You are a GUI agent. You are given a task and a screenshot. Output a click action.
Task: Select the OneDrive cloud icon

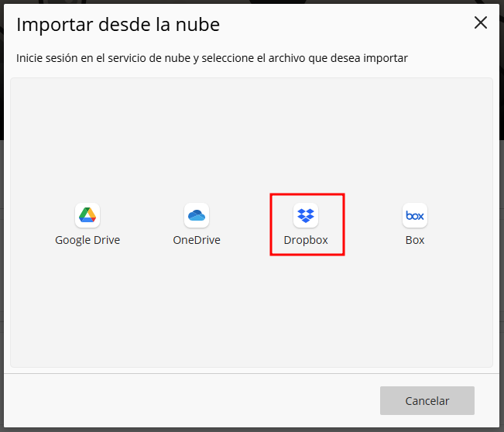(x=197, y=215)
